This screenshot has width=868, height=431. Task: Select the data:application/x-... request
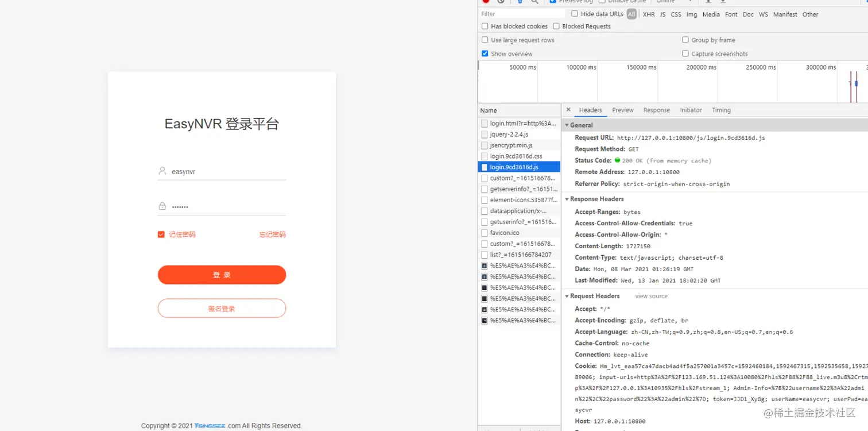coord(519,211)
